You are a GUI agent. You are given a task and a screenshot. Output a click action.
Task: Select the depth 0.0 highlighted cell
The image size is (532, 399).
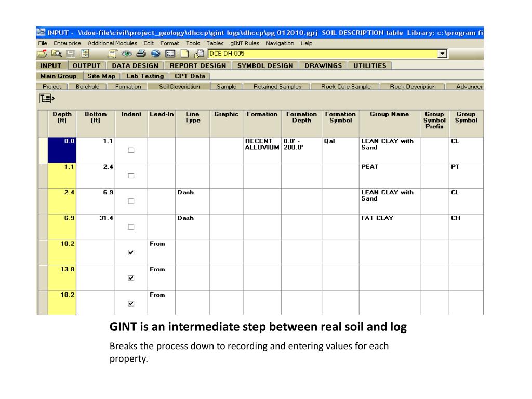(x=62, y=150)
